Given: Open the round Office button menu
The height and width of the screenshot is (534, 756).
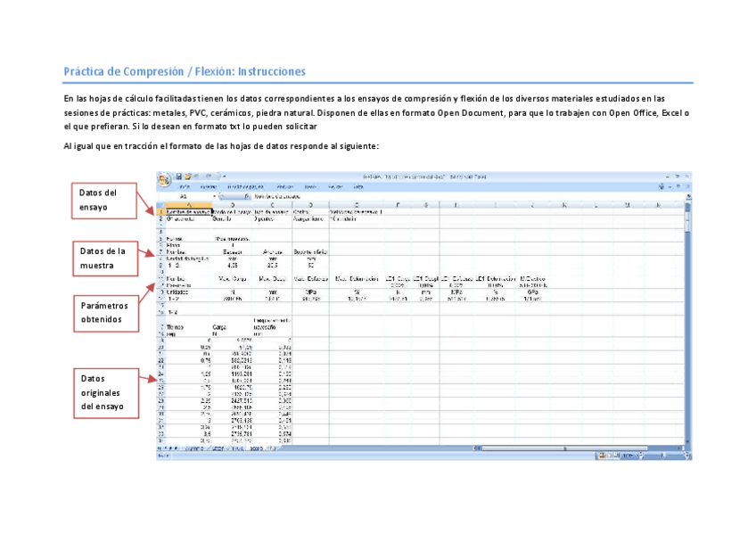Looking at the screenshot, I should (164, 180).
